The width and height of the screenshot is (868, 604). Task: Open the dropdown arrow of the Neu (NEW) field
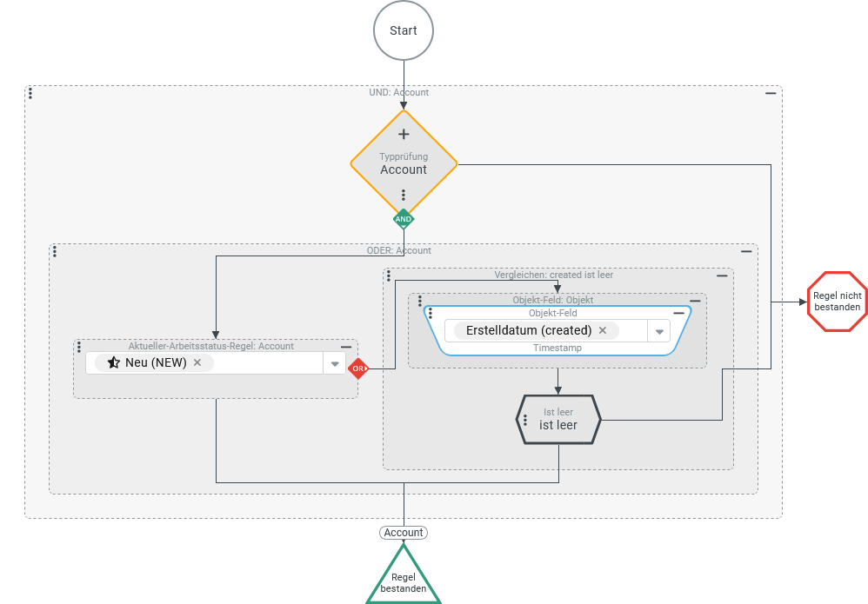pos(335,364)
